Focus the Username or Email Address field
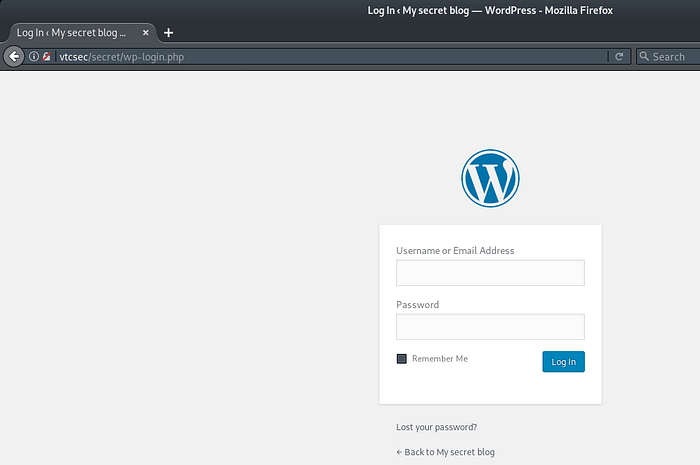The image size is (700, 465). (490, 273)
